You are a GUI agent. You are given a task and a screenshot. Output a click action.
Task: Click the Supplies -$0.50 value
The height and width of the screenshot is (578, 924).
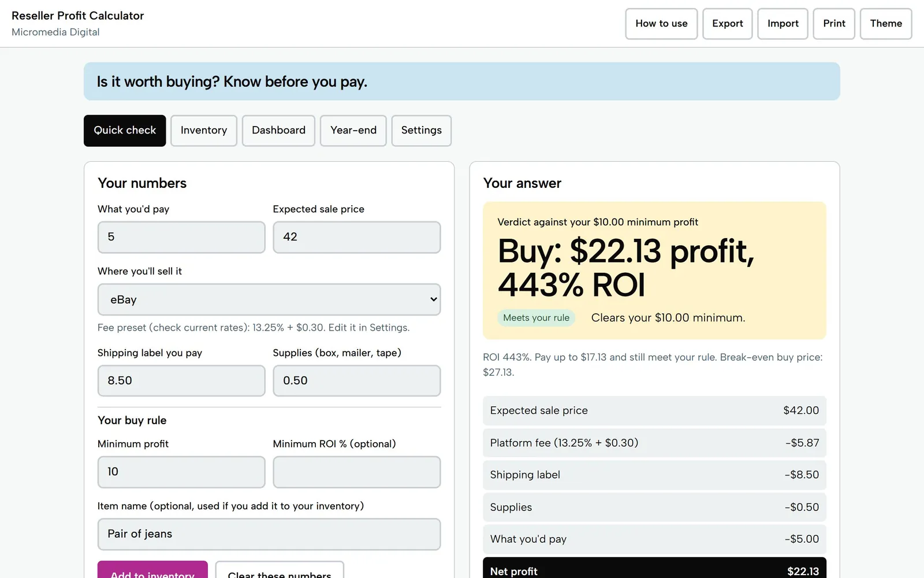(802, 507)
